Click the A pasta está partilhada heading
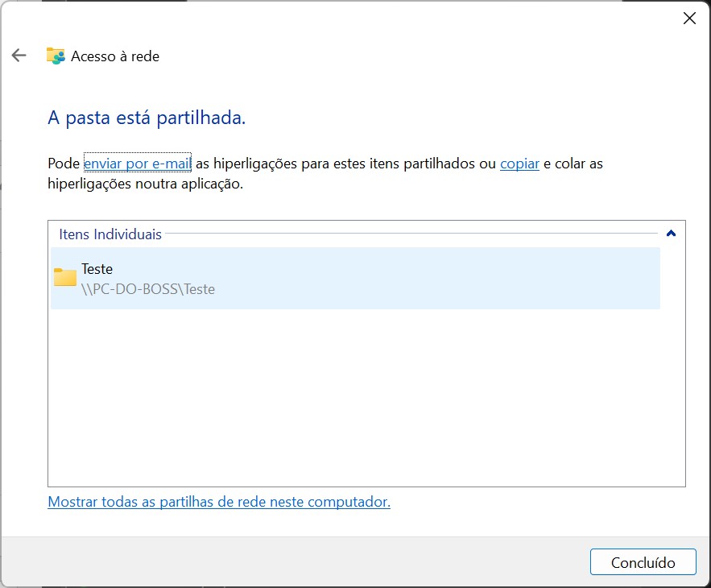 pyautogui.click(x=147, y=118)
